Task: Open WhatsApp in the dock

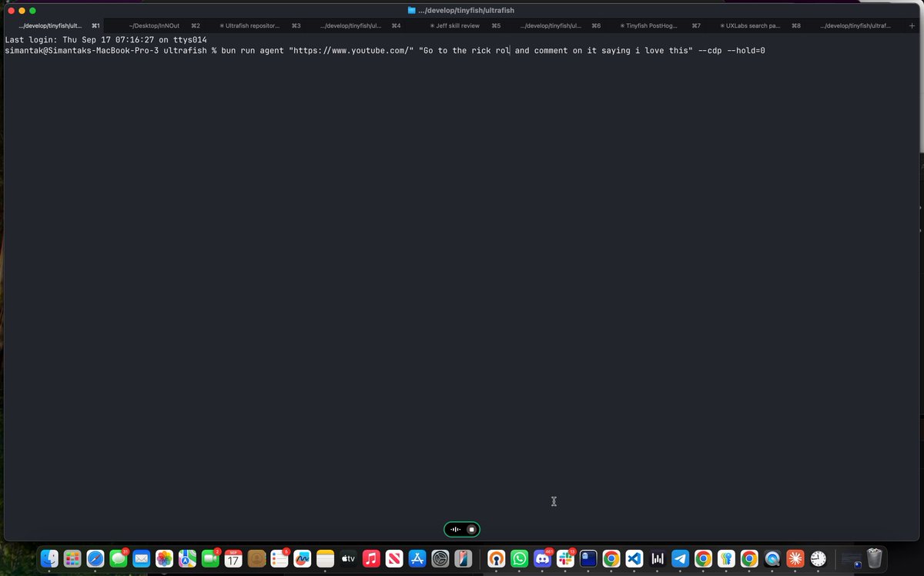Action: pos(520,558)
